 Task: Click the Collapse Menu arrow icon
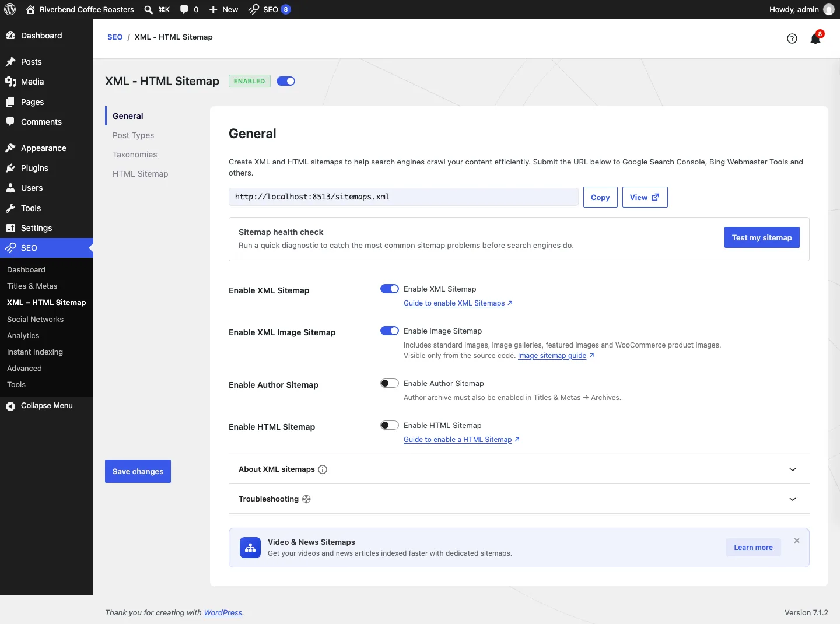click(x=10, y=406)
